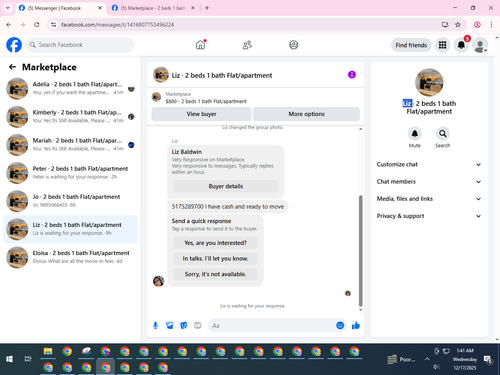Image resolution: width=500 pixels, height=375 pixels.
Task: Expand Customize chat section
Action: pyautogui.click(x=429, y=164)
